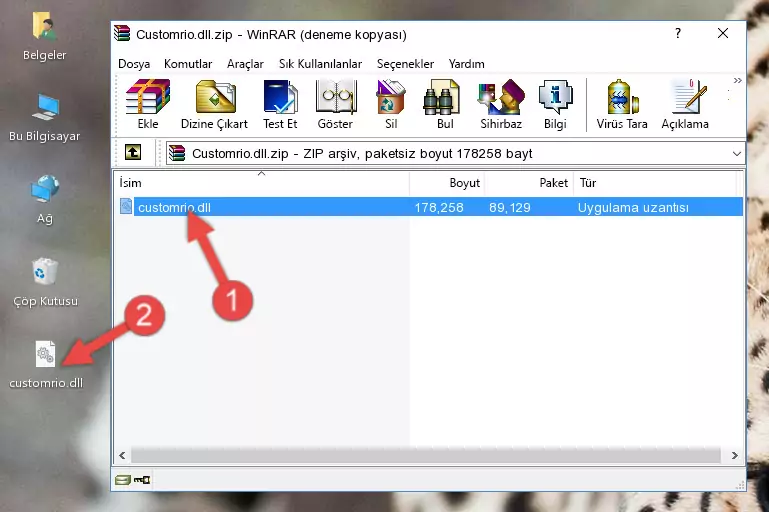Open the Yardım menu
The image size is (769, 512).
(x=466, y=64)
